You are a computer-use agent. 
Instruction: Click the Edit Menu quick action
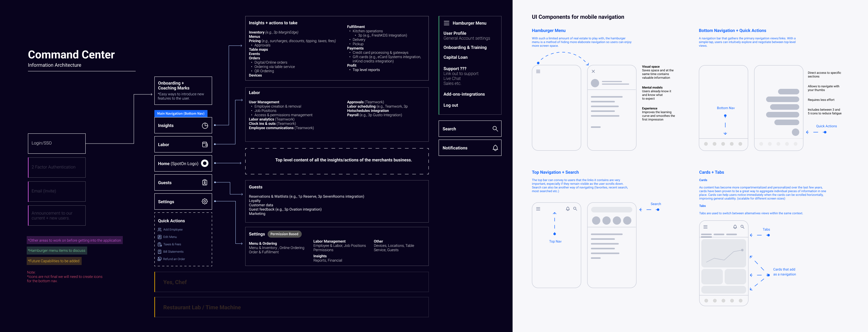[x=169, y=237]
